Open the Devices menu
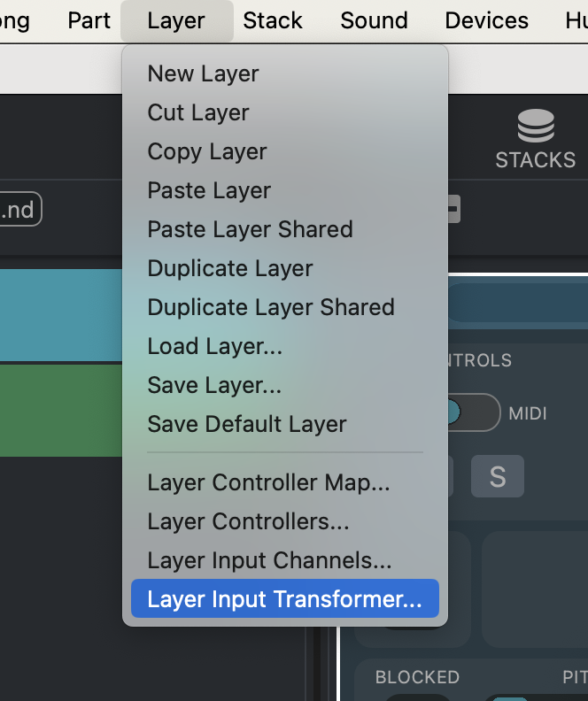This screenshot has width=588, height=701. coord(486,20)
